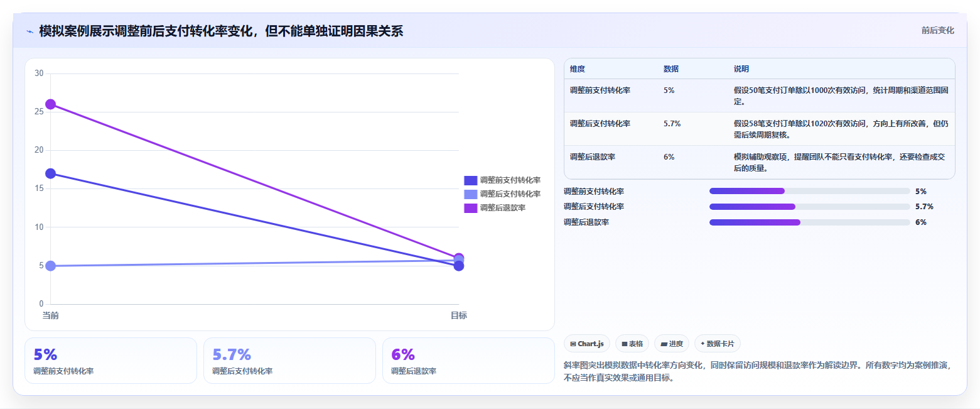The image size is (980, 409).
Task: Click the 25 y-axis tick label
Action: tap(39, 112)
